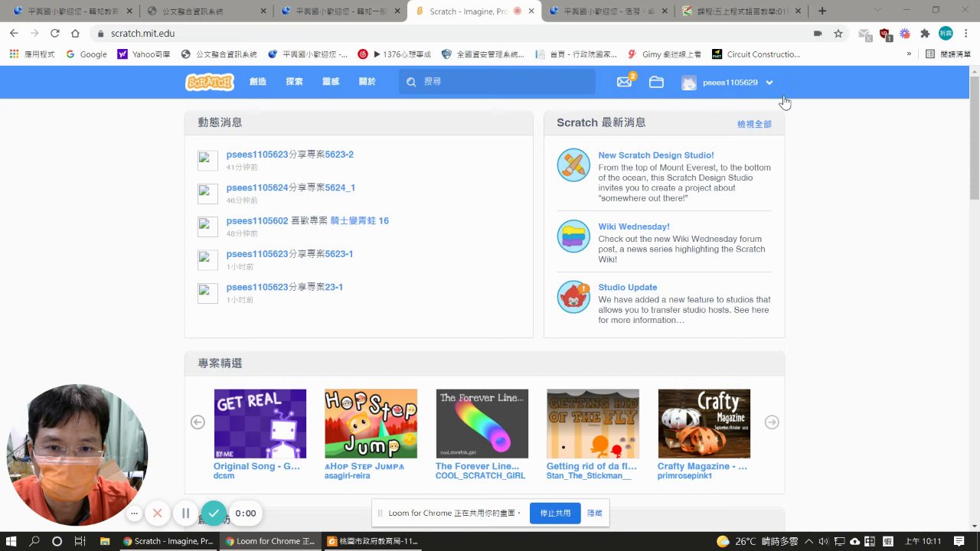Open File Explorer from the taskbar
980x551 pixels.
point(105,541)
